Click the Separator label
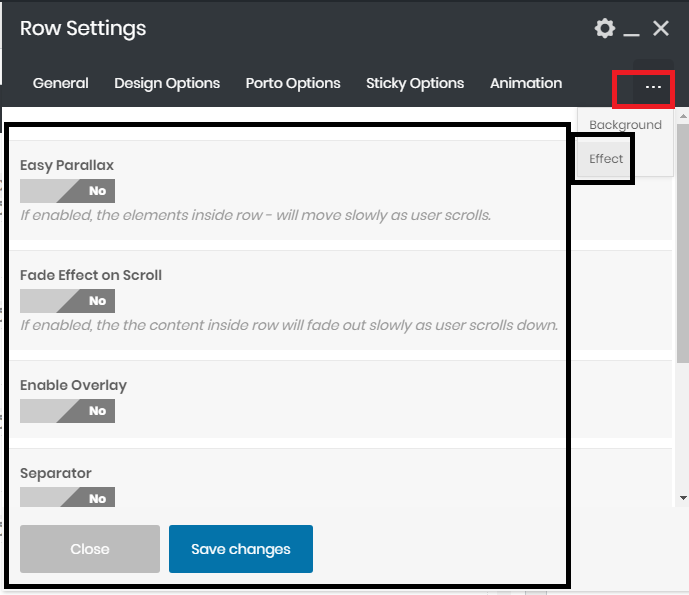This screenshot has height=595, width=689. [56, 473]
